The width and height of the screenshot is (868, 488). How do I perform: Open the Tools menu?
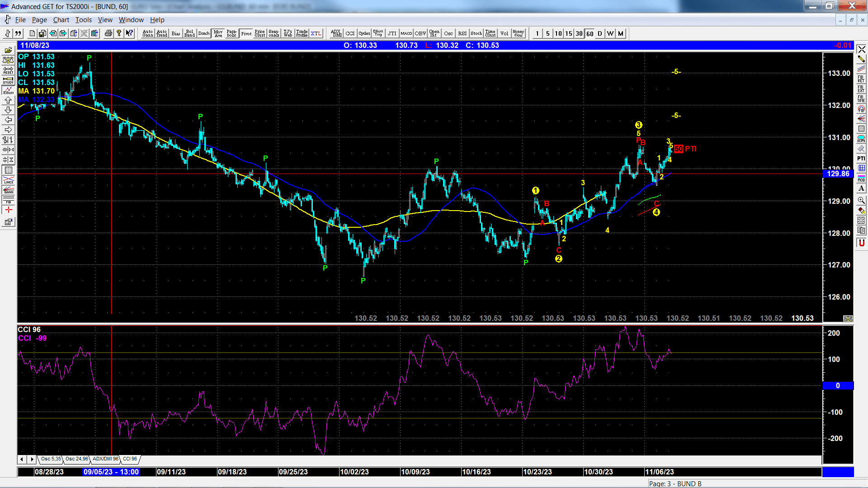[83, 20]
